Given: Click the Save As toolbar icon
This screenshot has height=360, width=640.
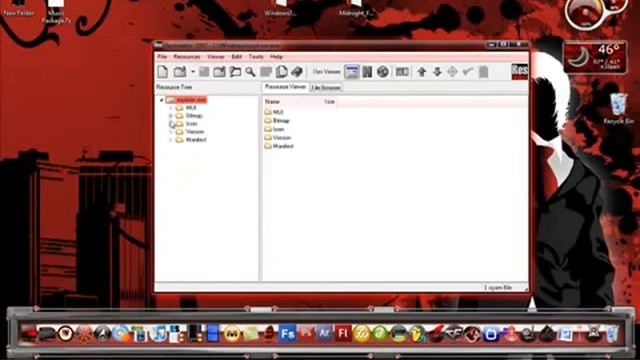Looking at the screenshot, I should point(219,72).
